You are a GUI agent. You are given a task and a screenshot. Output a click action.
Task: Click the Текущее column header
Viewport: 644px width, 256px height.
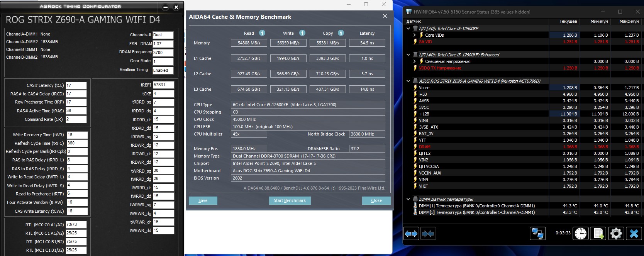pyautogui.click(x=568, y=21)
